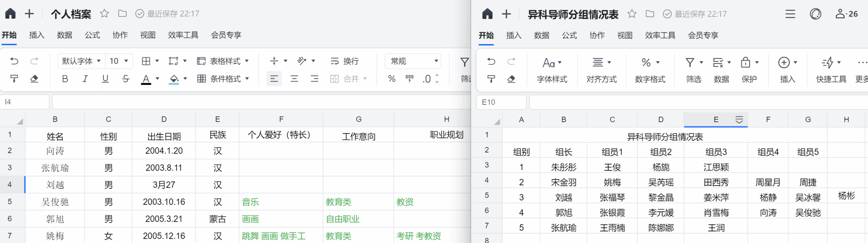The width and height of the screenshot is (868, 243).
Task: Select cell 朱彤彤 in 异科导师分组情况表
Action: (564, 167)
